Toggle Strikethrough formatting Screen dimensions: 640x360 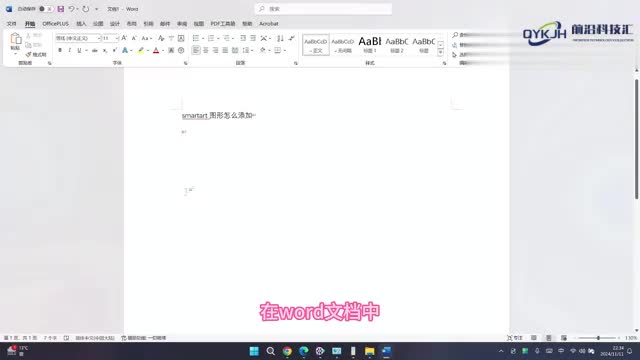click(x=95, y=50)
